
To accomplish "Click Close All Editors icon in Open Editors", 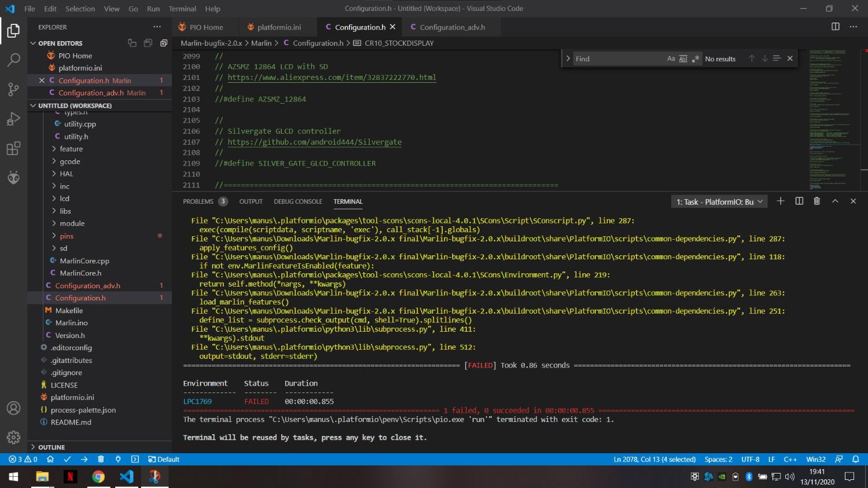I will (164, 43).
